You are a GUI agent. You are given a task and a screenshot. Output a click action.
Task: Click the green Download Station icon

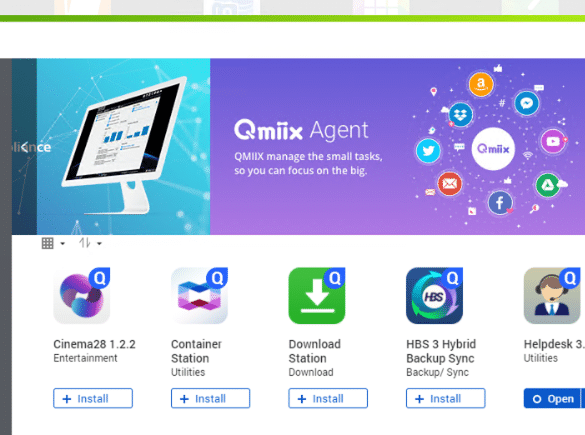(x=317, y=295)
